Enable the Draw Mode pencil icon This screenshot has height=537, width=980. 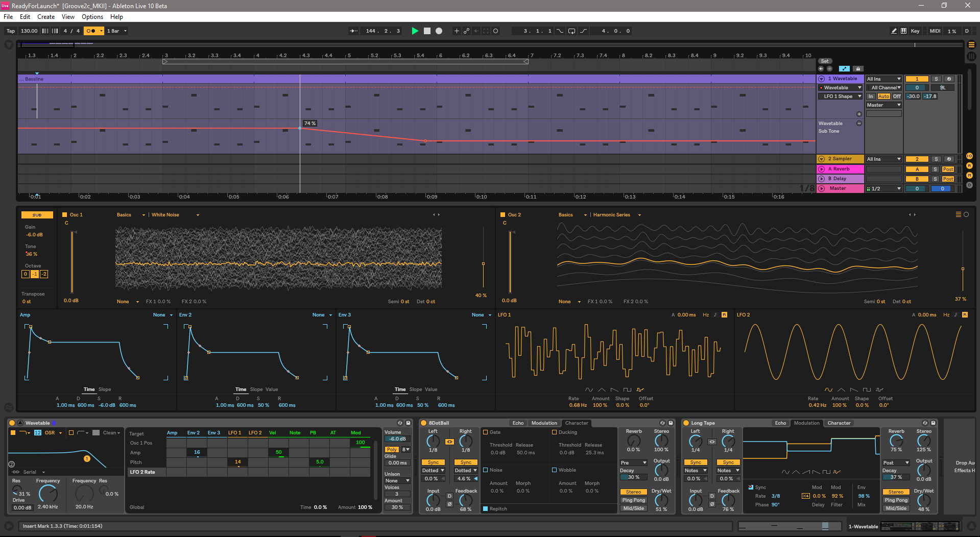pyautogui.click(x=894, y=31)
